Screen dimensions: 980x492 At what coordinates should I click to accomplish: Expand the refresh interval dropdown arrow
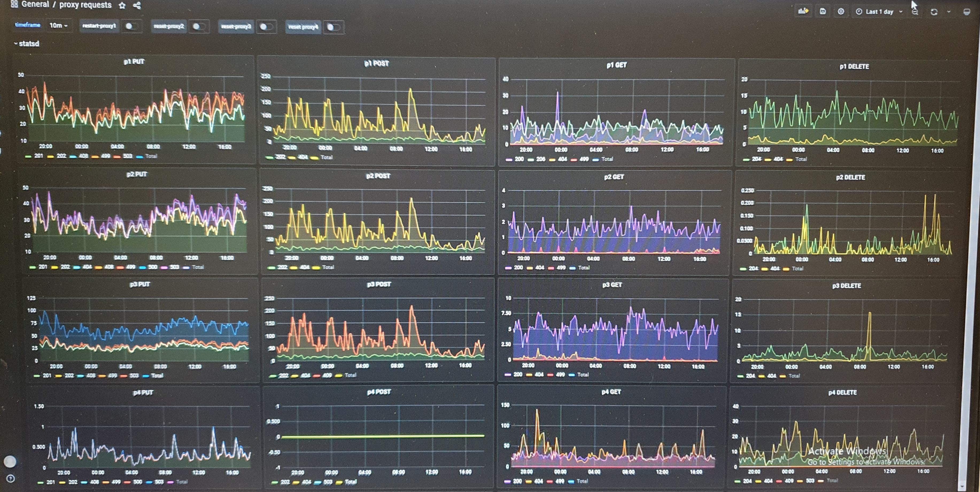(948, 12)
